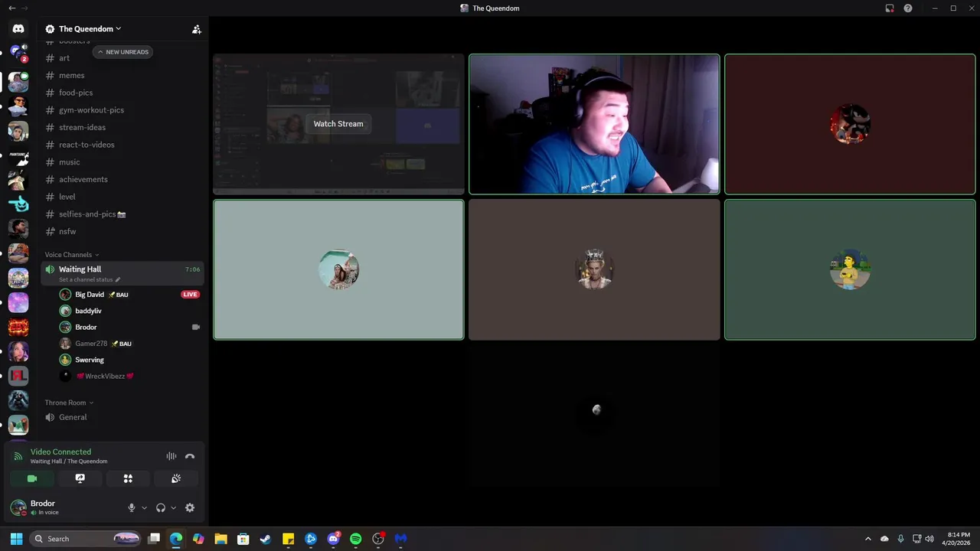Click Watch Stream button
980x551 pixels.
338,124
